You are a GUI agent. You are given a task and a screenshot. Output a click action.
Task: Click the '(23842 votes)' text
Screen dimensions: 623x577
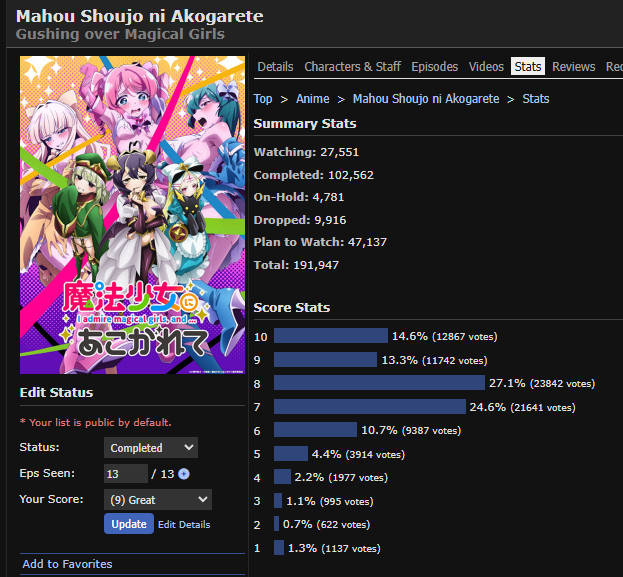point(562,383)
